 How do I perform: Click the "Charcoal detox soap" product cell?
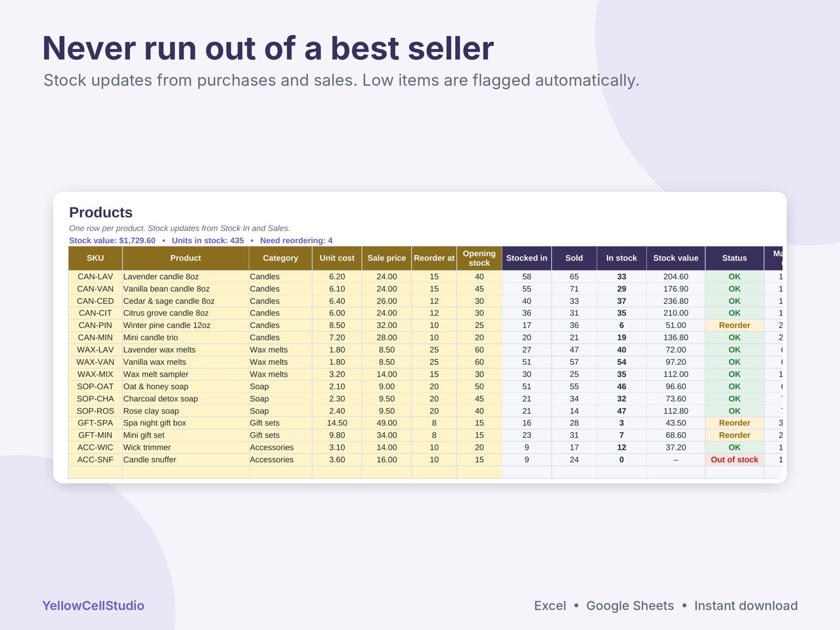(x=185, y=399)
